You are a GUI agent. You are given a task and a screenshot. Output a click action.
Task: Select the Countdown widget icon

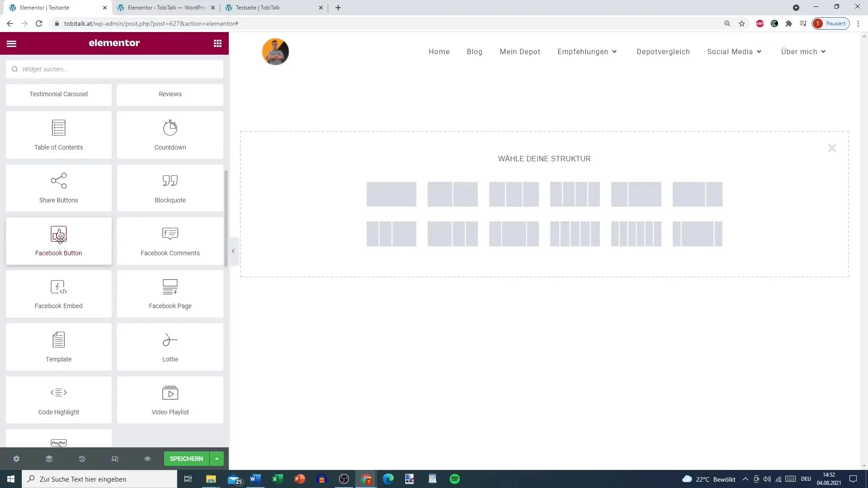pyautogui.click(x=170, y=127)
